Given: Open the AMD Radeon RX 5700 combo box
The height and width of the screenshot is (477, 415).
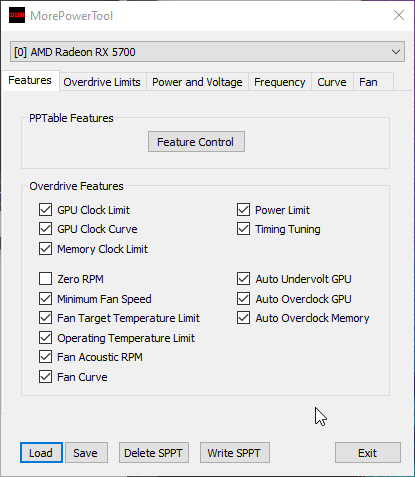Looking at the screenshot, I should [207, 52].
